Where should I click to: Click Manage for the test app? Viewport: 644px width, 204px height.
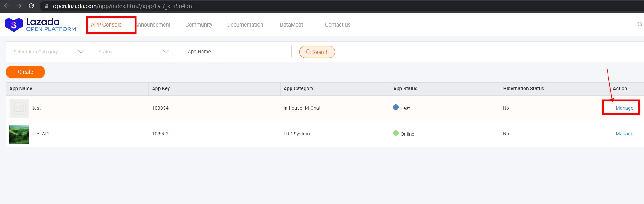[x=624, y=108]
